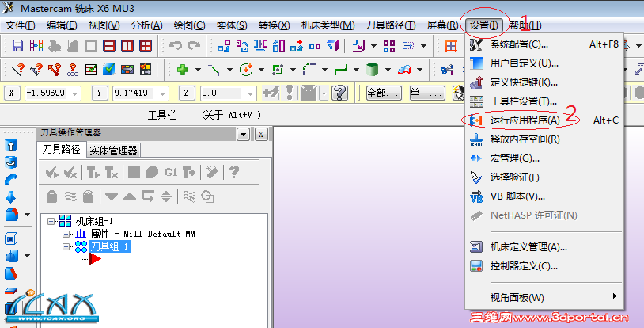The height and width of the screenshot is (328, 644).
Task: Expand the 属性 Mill Default MM node
Action: (x=66, y=235)
